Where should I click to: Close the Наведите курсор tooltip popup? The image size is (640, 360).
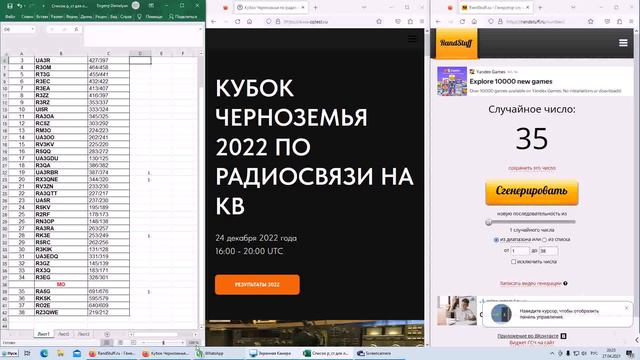(627, 308)
